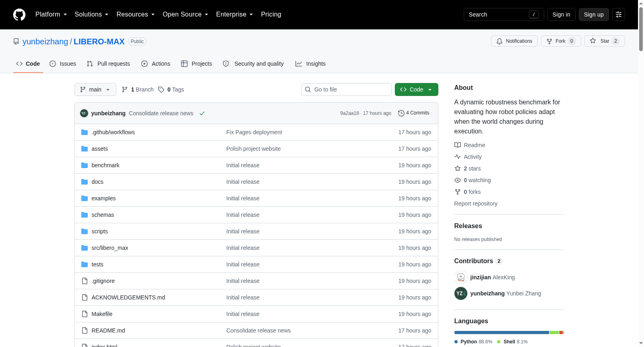View the Insights tab
This screenshot has height=347, width=644.
click(310, 64)
